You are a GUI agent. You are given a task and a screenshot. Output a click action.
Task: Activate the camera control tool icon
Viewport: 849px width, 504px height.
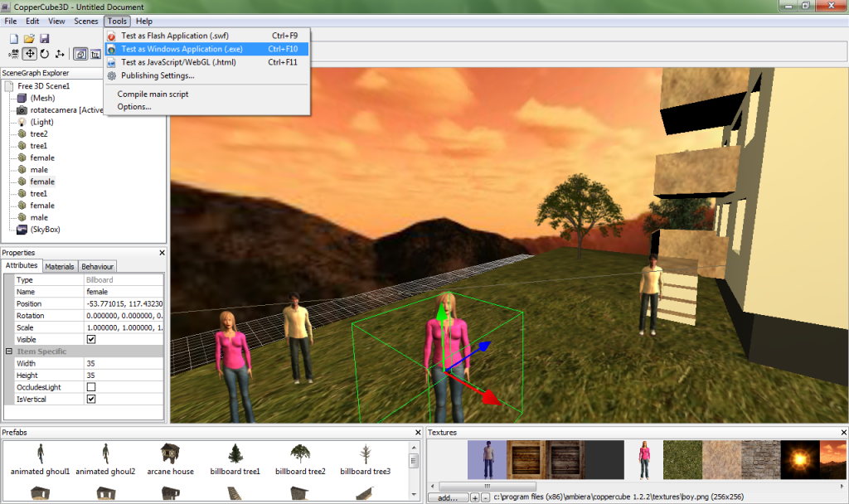pyautogui.click(x=13, y=54)
